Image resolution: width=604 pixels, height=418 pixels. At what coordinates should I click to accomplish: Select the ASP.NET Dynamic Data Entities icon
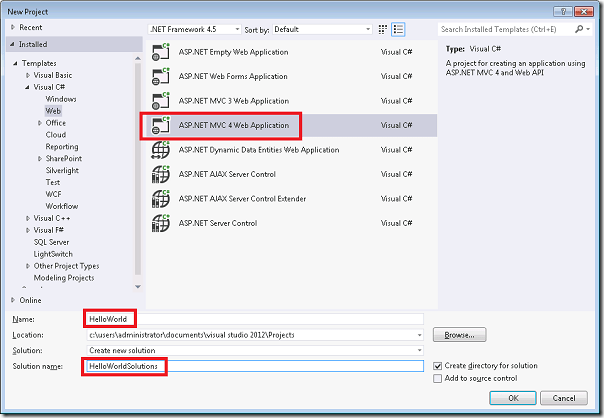(x=160, y=150)
